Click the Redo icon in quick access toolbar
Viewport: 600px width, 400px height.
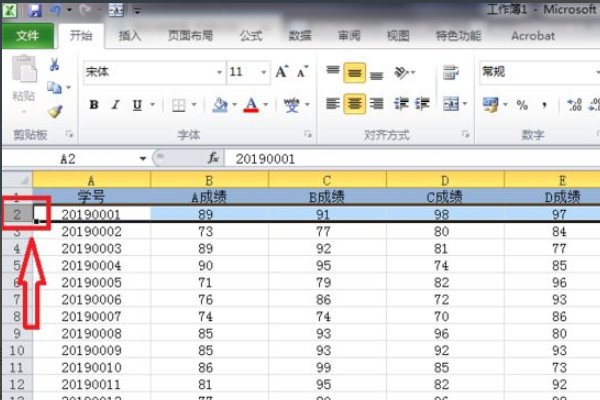point(85,10)
